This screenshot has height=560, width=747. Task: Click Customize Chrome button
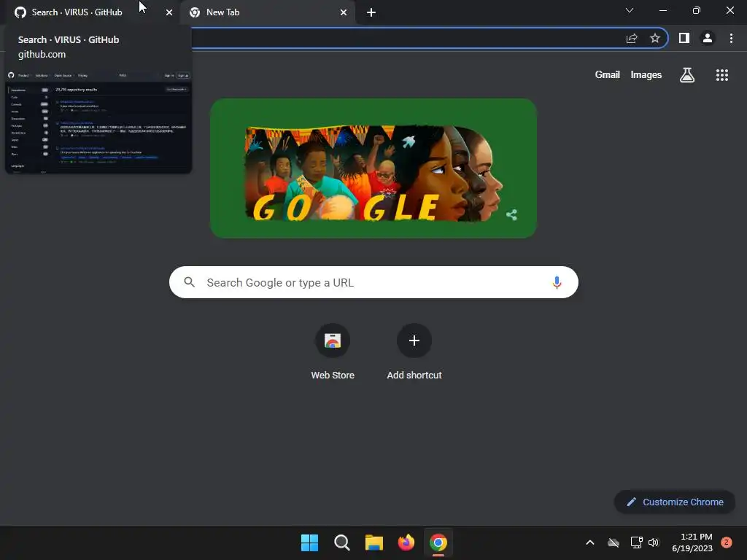point(675,502)
